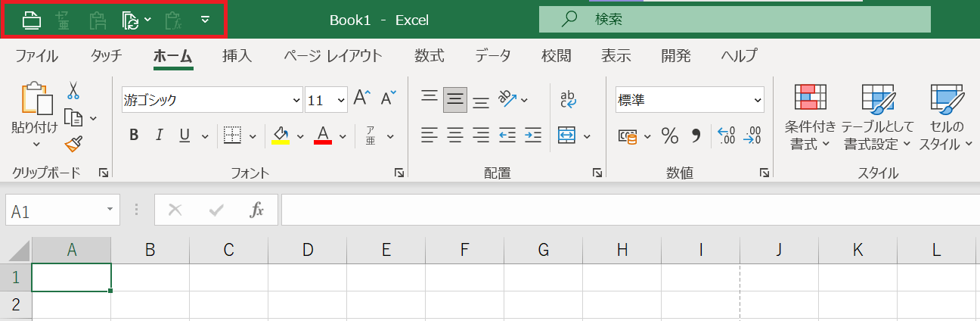Viewport: 980px width, 321px height.
Task: Click the increase font size icon
Action: 361,98
